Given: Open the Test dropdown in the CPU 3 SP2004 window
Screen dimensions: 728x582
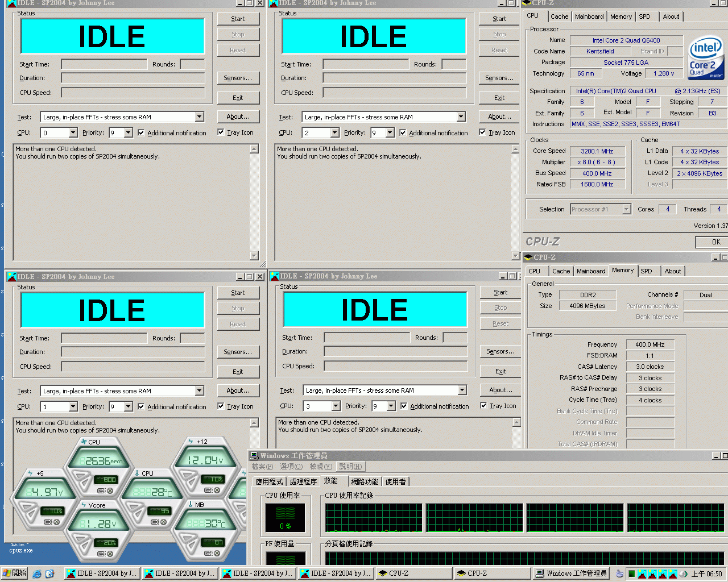Looking at the screenshot, I should [462, 390].
